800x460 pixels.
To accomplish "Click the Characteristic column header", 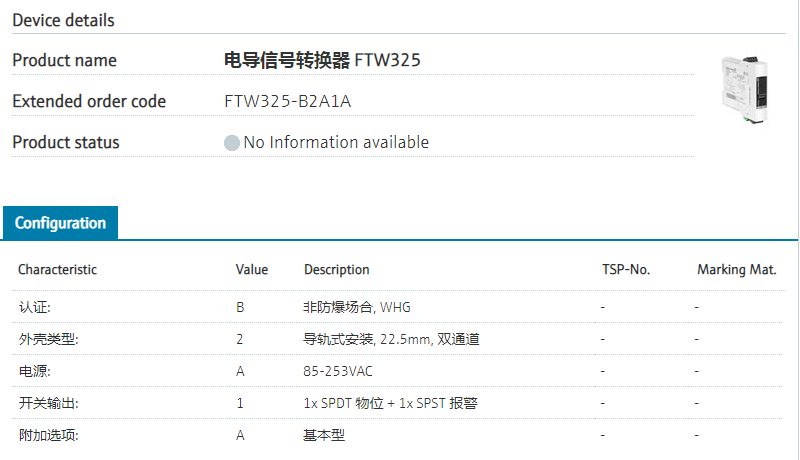I will click(x=58, y=270).
